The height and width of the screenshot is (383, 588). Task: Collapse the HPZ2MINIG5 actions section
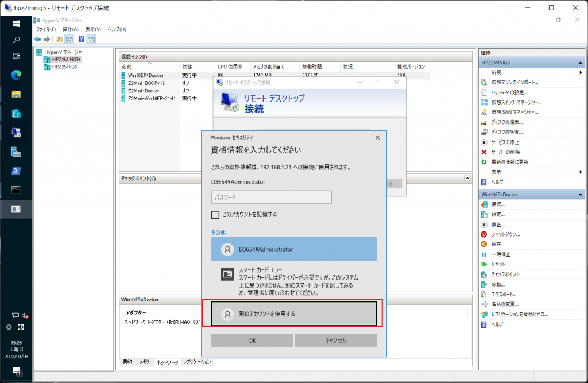click(581, 62)
